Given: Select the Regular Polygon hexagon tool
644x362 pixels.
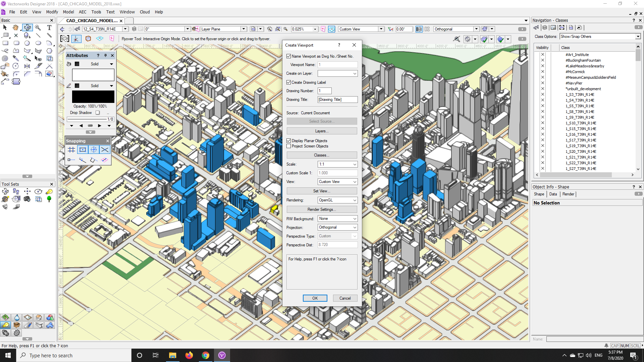Looking at the screenshot, I should pyautogui.click(x=49, y=51).
